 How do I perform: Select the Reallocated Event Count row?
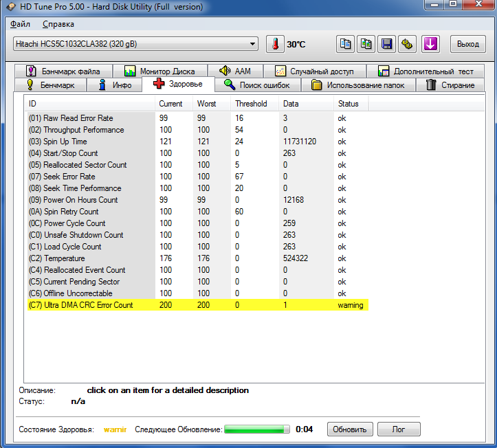pos(198,270)
